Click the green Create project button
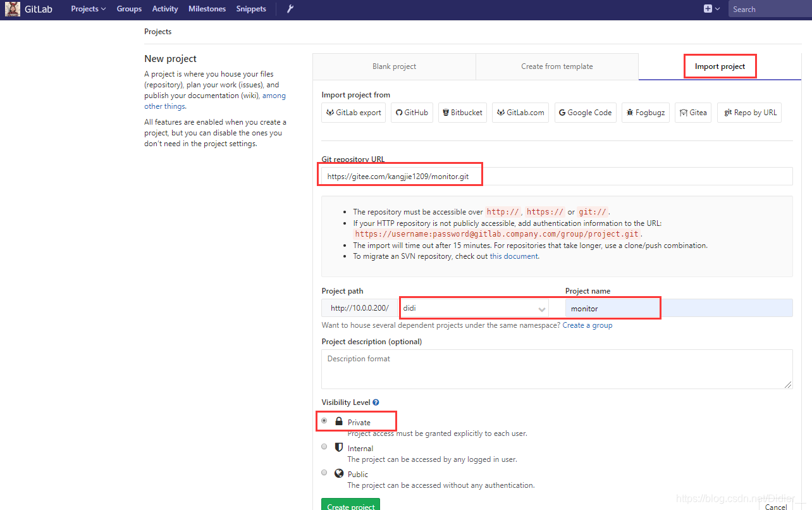 pyautogui.click(x=351, y=505)
